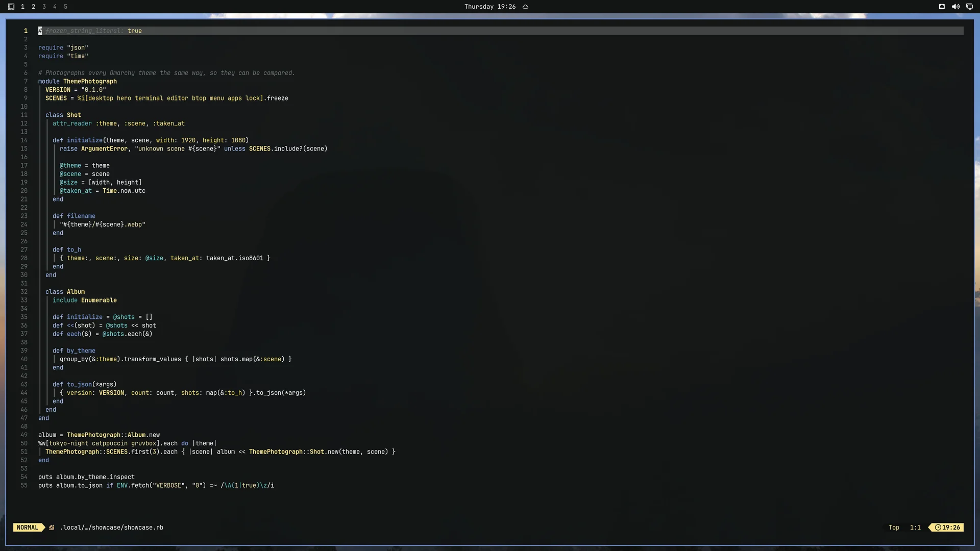The width and height of the screenshot is (980, 551).
Task: Click line number 32 in gutter
Action: (24, 292)
